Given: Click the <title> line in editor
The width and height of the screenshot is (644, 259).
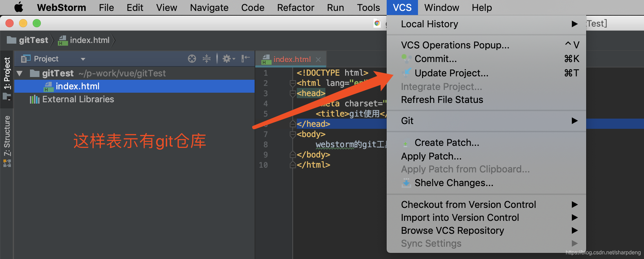Looking at the screenshot, I should 351,114.
